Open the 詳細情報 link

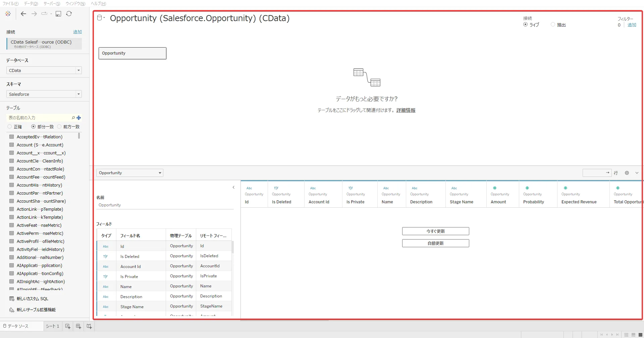406,110
